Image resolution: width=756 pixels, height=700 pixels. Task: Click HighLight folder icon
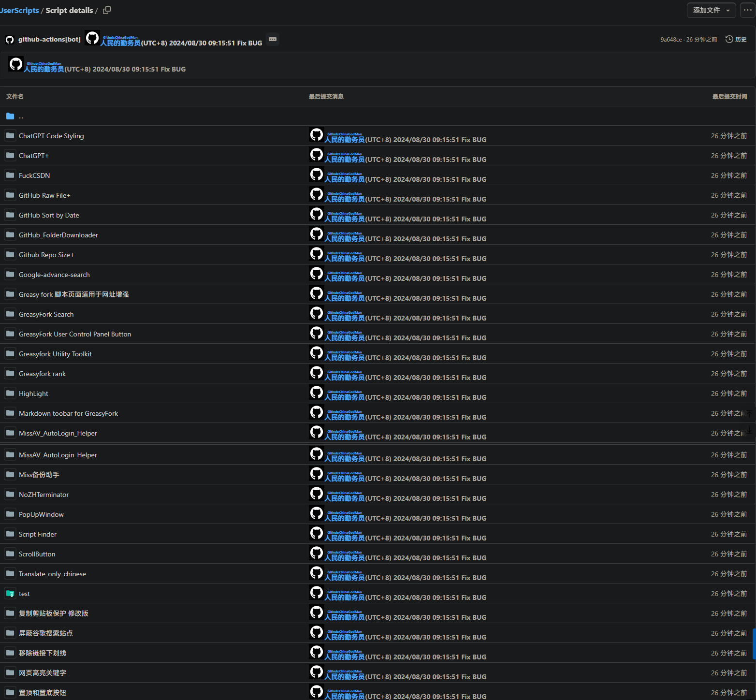[10, 393]
